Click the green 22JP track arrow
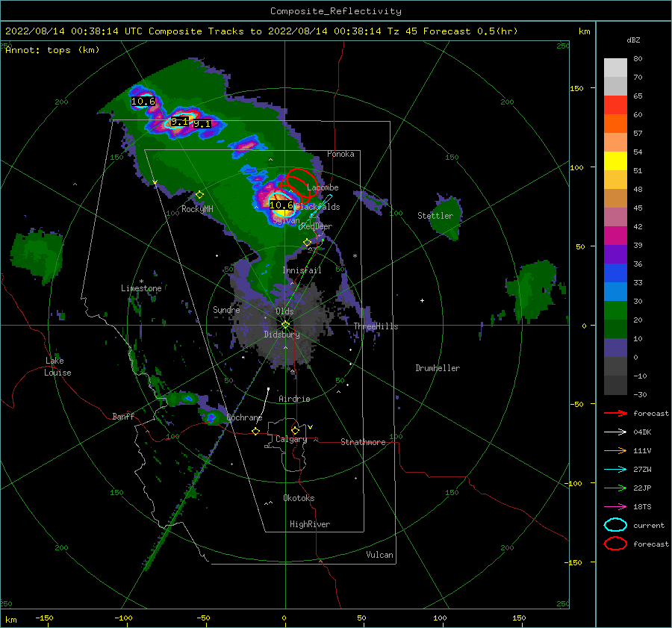 click(615, 488)
